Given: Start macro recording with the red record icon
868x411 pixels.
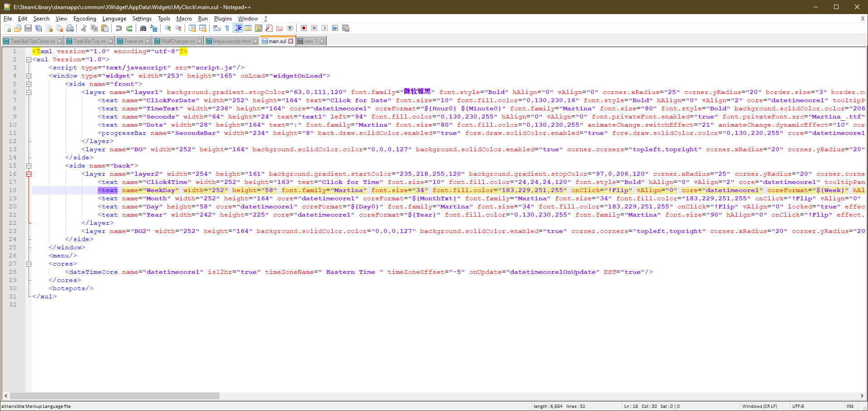Looking at the screenshot, I should point(304,28).
